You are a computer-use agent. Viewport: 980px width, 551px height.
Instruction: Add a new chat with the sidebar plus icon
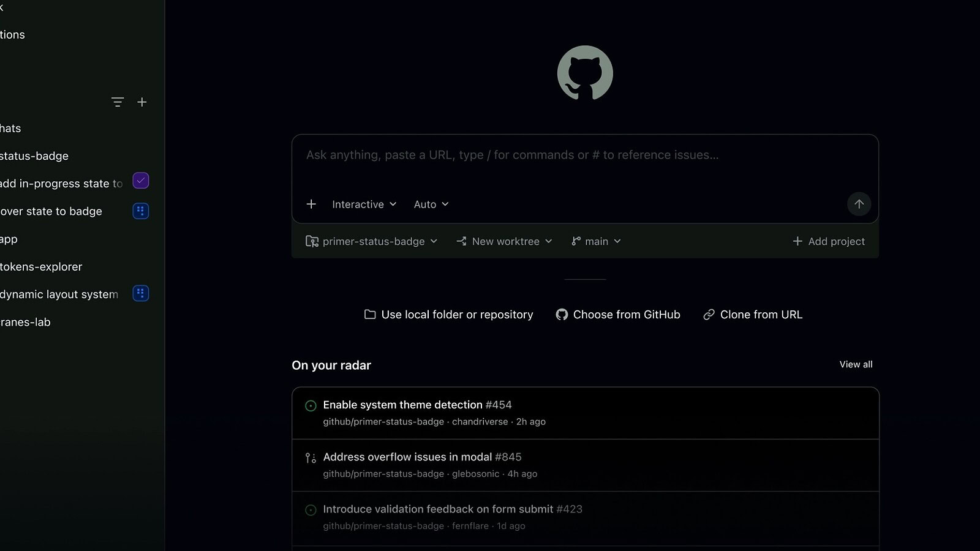coord(142,102)
